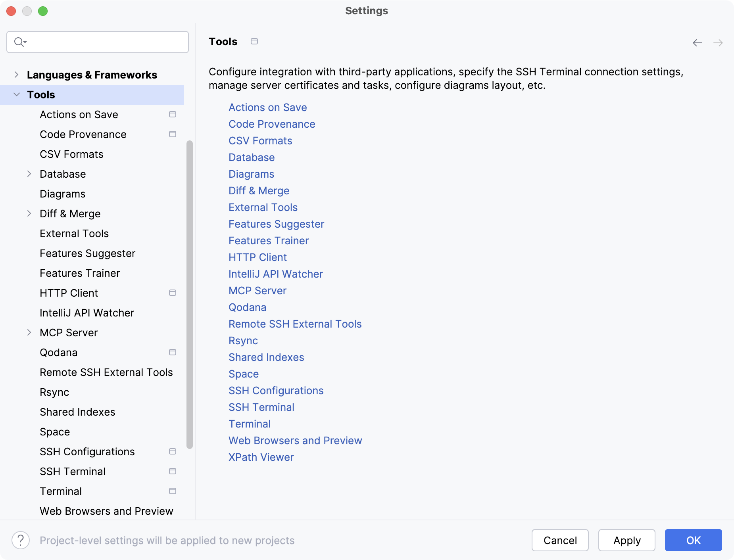Image resolution: width=734 pixels, height=560 pixels.
Task: Click project-level icon beside Terminal in sidebar
Action: (x=173, y=491)
